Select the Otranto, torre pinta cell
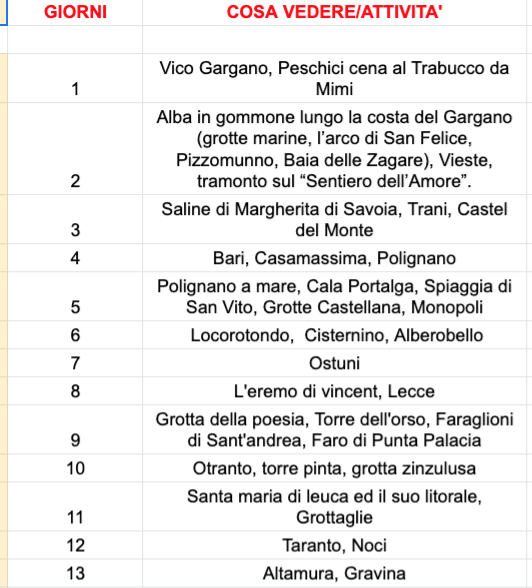Viewport: 532px width, 588px height. pos(334,468)
